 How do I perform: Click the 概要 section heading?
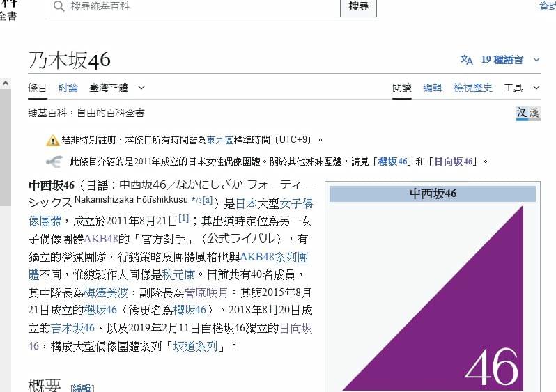pos(45,385)
